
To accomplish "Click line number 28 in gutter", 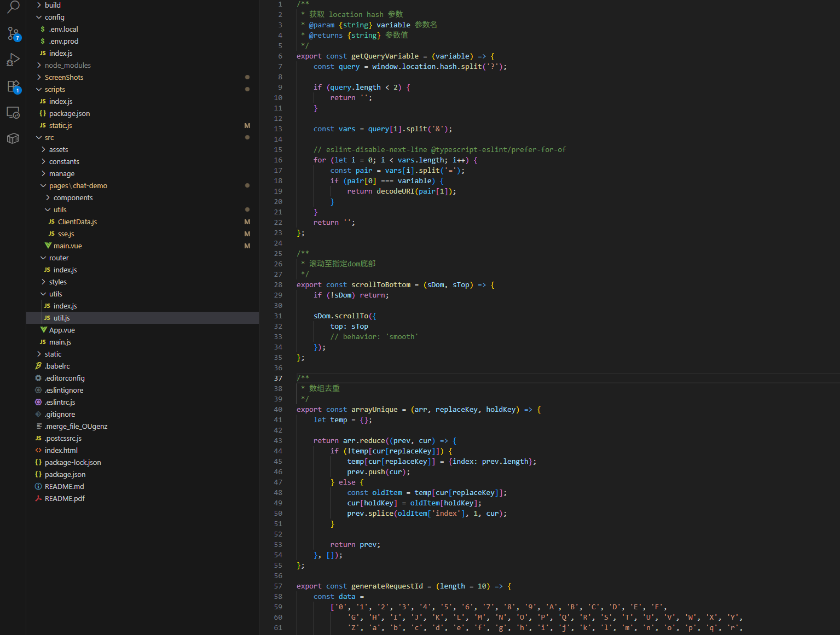I will (278, 284).
